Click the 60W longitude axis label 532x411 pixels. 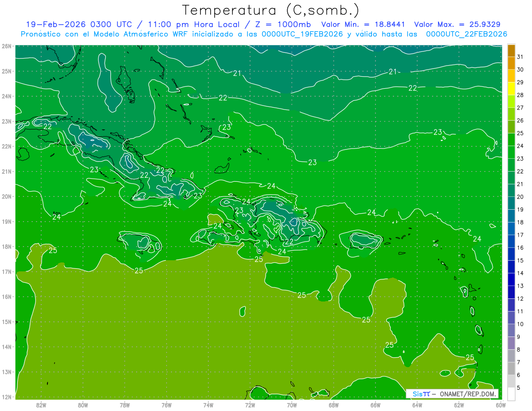[x=501, y=405]
